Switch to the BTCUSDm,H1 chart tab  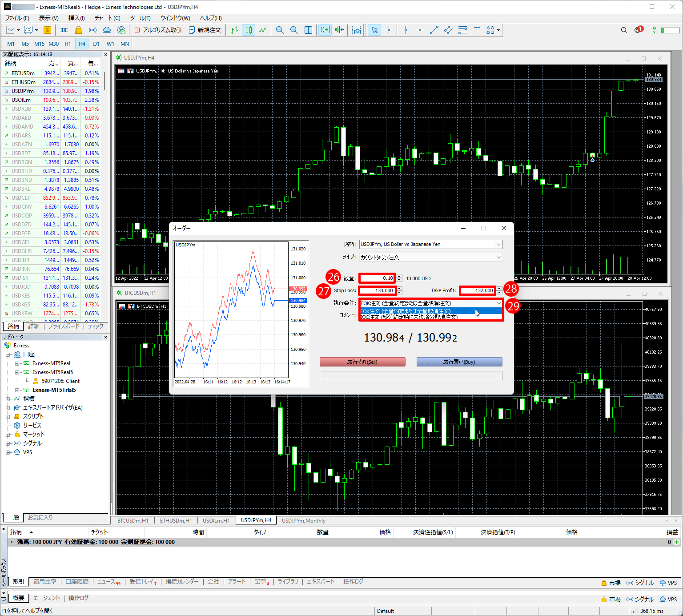[x=133, y=520]
